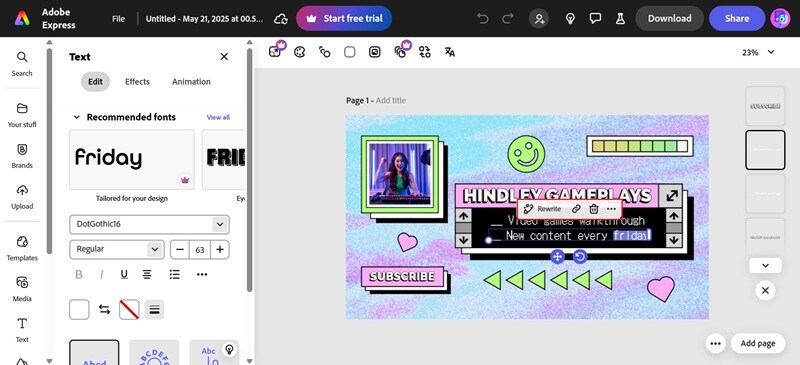The width and height of the screenshot is (800, 365).
Task: Open the Upload panel
Action: (x=22, y=197)
